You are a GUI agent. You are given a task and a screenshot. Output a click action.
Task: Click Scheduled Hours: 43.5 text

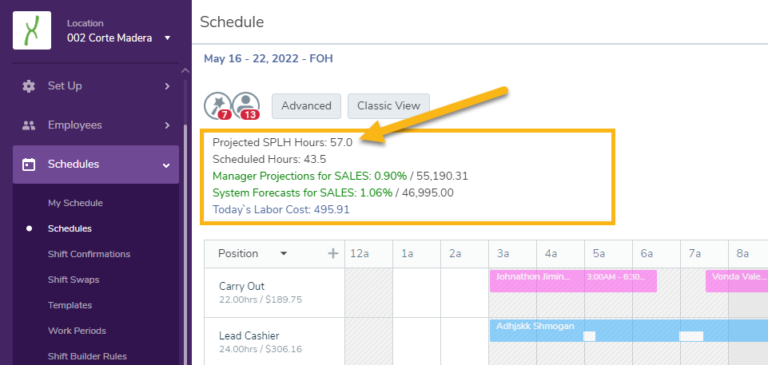click(x=269, y=159)
